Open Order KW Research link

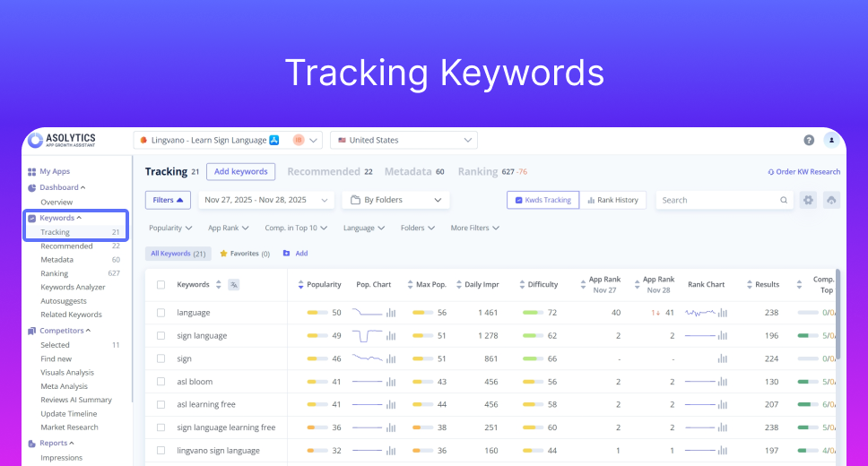coord(803,171)
